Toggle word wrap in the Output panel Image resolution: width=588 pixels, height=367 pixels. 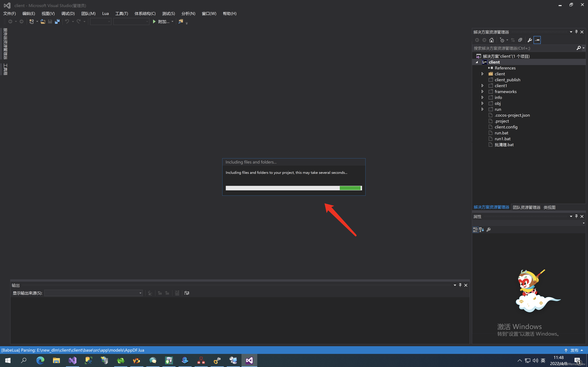tap(187, 293)
